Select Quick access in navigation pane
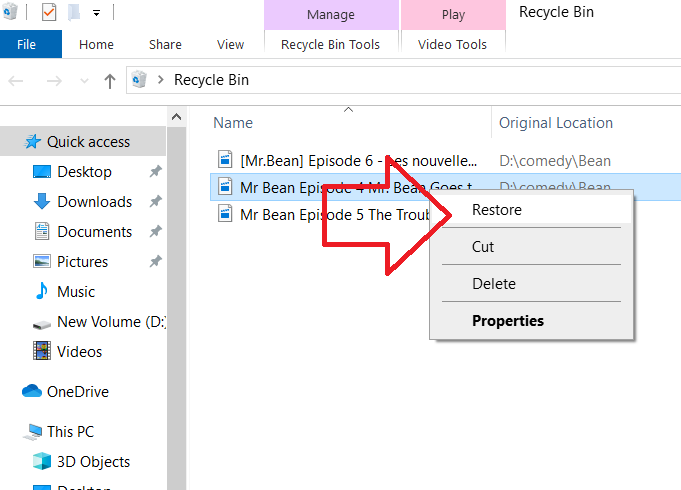This screenshot has width=681, height=490. coord(83,142)
